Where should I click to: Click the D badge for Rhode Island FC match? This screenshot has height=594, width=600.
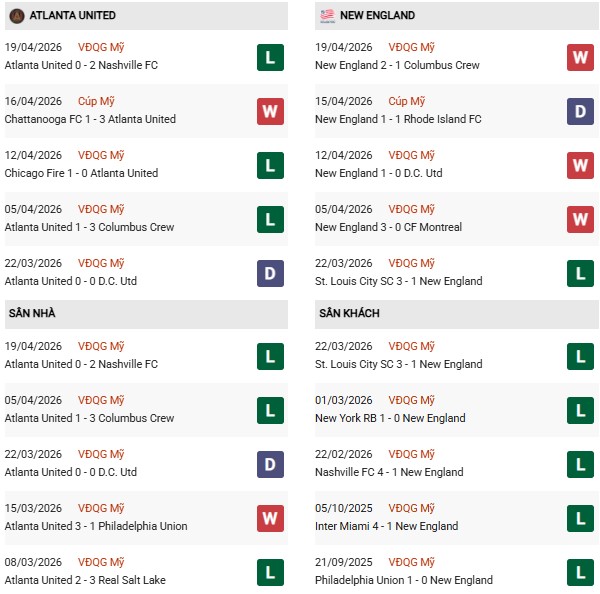pyautogui.click(x=581, y=111)
